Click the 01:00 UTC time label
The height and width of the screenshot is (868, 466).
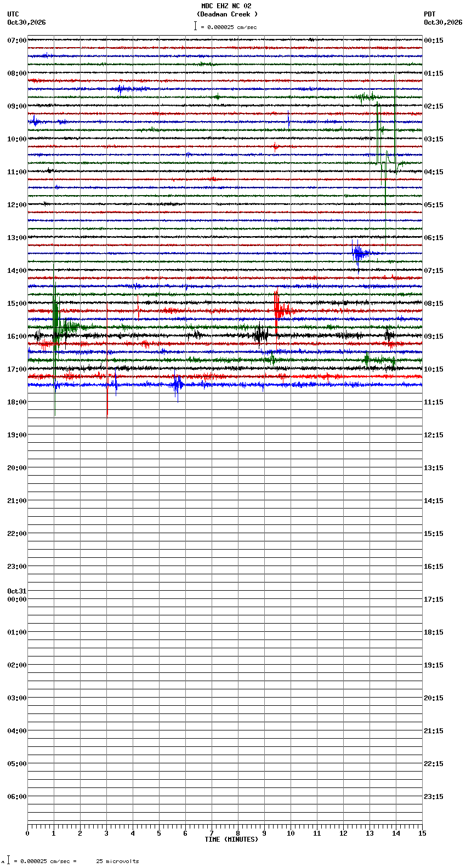17,632
